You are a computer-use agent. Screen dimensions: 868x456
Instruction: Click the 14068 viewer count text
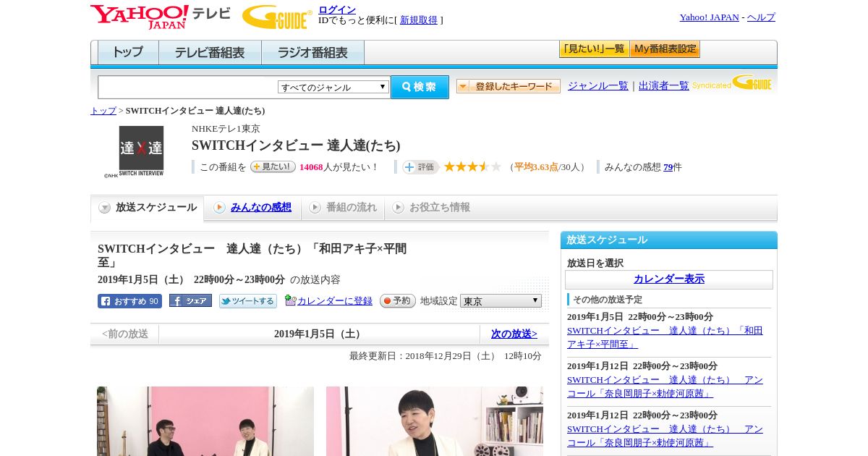(x=311, y=167)
